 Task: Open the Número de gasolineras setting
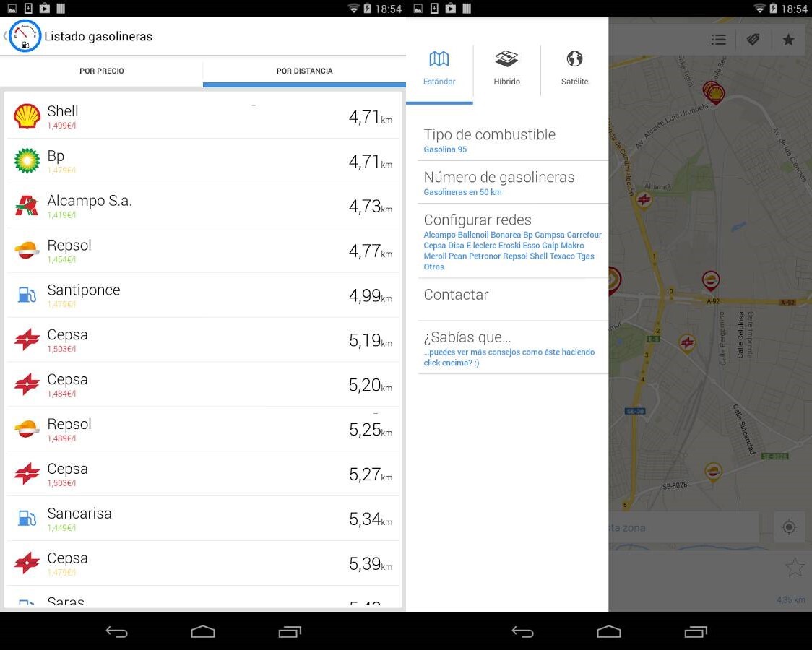(513, 183)
